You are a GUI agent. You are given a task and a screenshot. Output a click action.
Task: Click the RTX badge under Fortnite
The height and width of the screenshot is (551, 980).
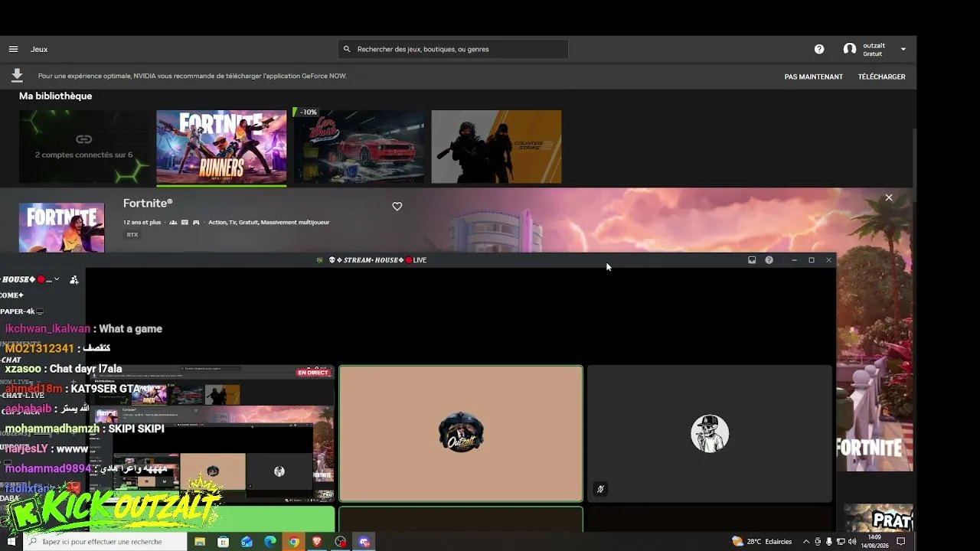(132, 235)
